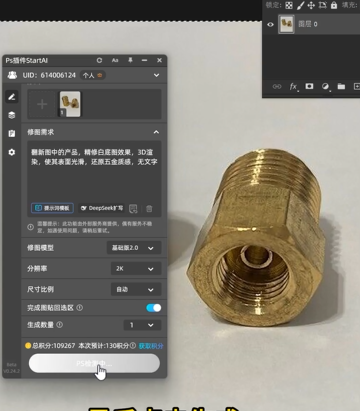Open the layered cube sidebar icon

12,115
